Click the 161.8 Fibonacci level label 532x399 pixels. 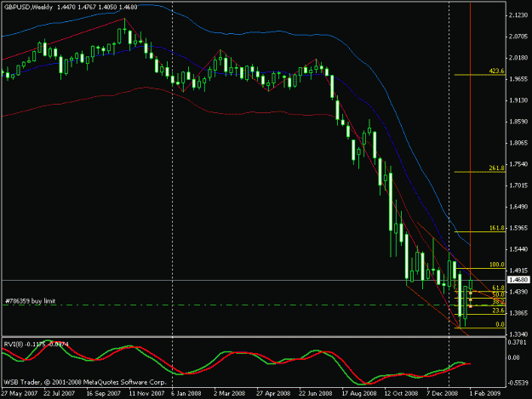click(496, 228)
